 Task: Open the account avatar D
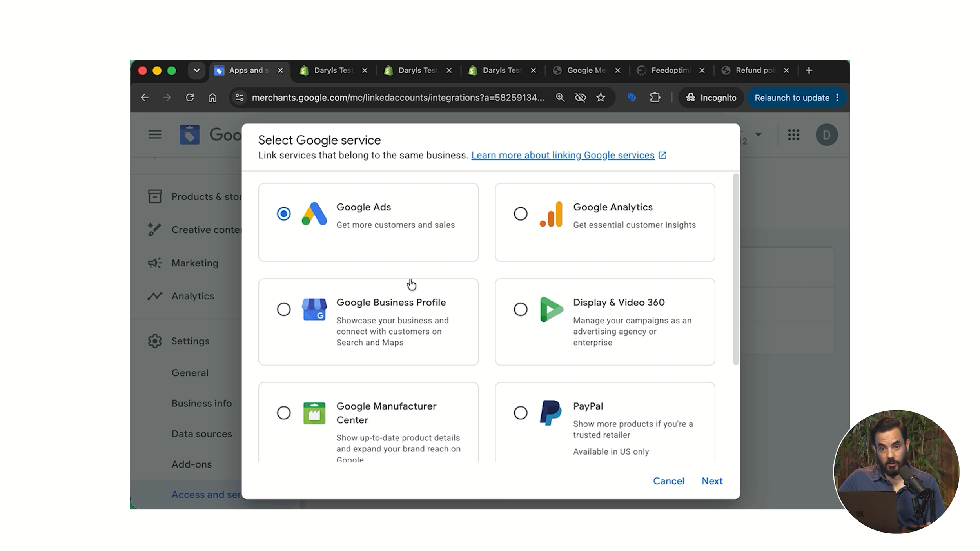pos(826,135)
